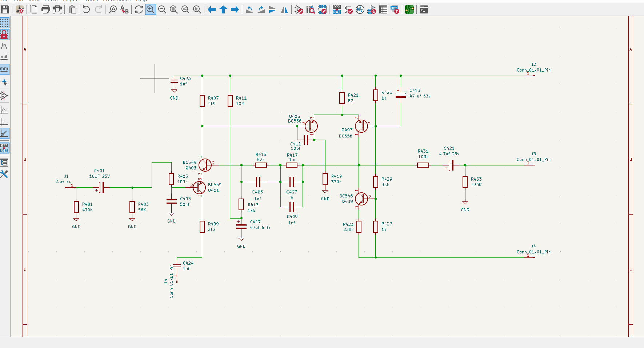The image size is (644, 348).
Task: Refresh the schematic view
Action: coord(139,9)
